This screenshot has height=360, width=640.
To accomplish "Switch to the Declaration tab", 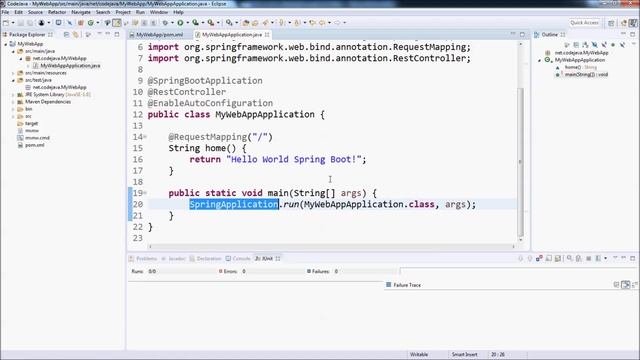I will (x=205, y=258).
